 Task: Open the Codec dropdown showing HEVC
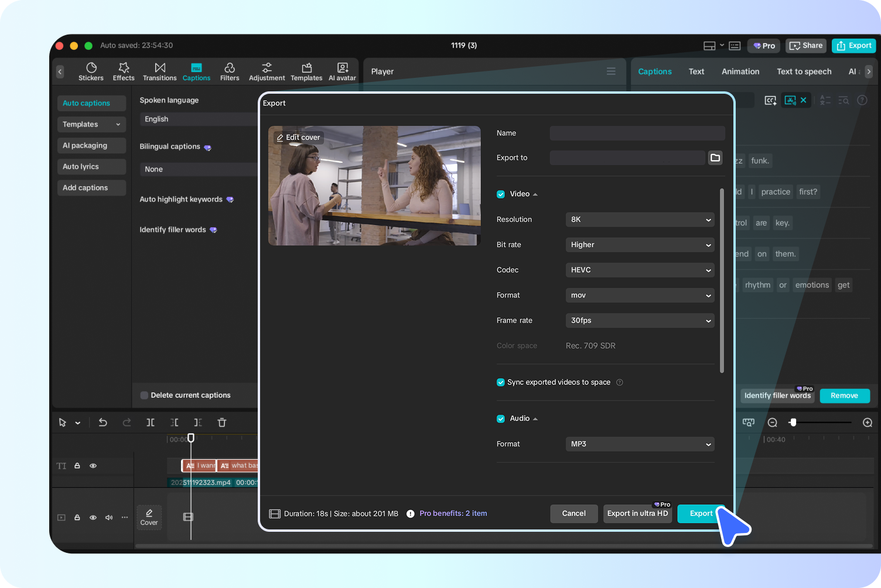[640, 270]
